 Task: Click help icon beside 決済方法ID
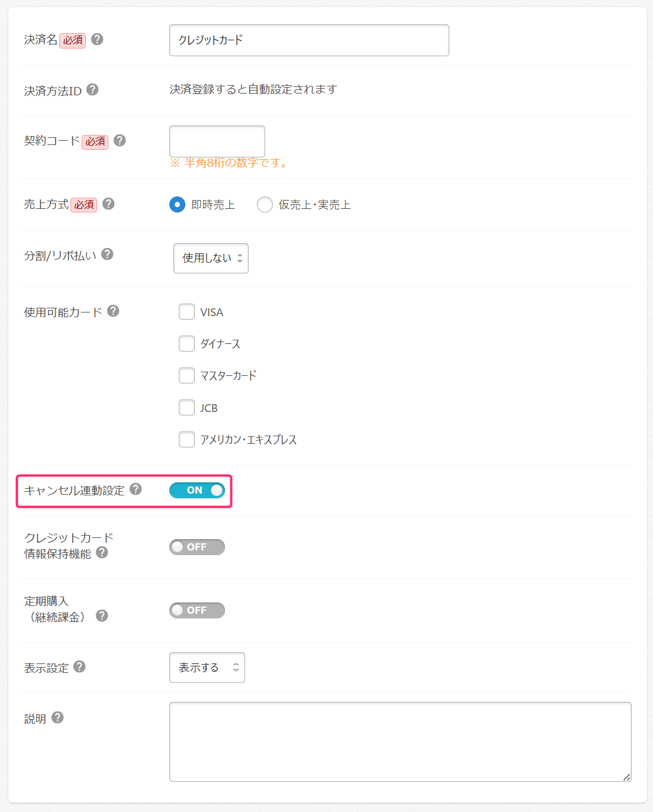[x=92, y=90]
